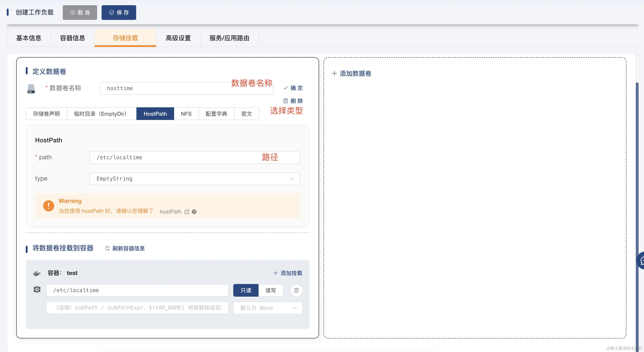Screen dimensions: 644x352
Task: Click the trash icon next to 删除
Action: (x=286, y=101)
